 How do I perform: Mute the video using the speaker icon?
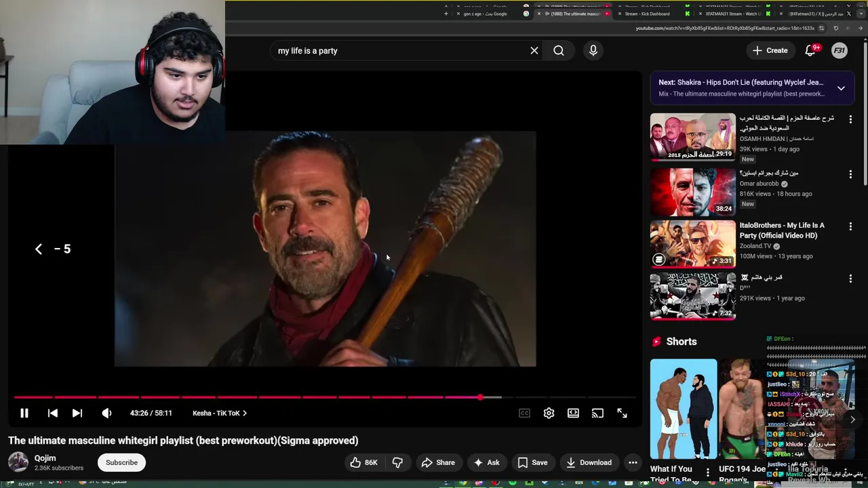click(106, 413)
